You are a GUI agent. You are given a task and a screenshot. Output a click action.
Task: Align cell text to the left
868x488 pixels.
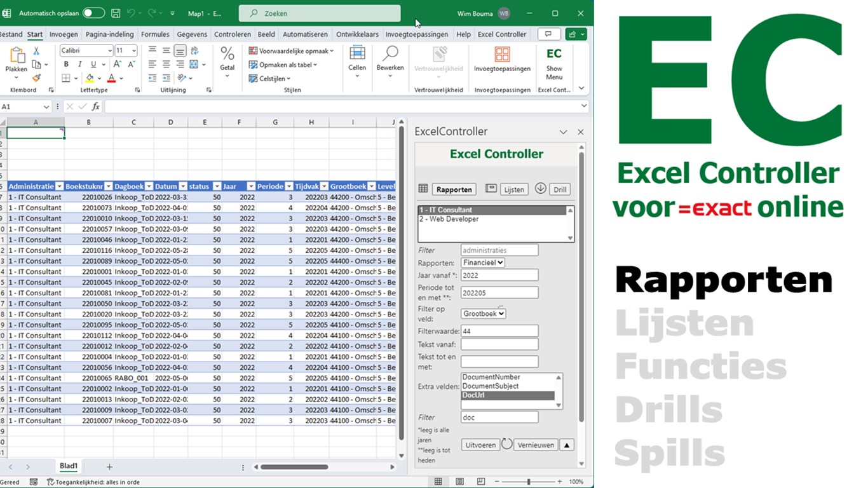[153, 64]
